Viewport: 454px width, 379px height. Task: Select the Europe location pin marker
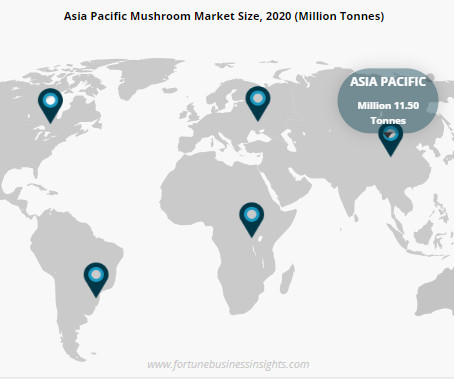click(258, 104)
